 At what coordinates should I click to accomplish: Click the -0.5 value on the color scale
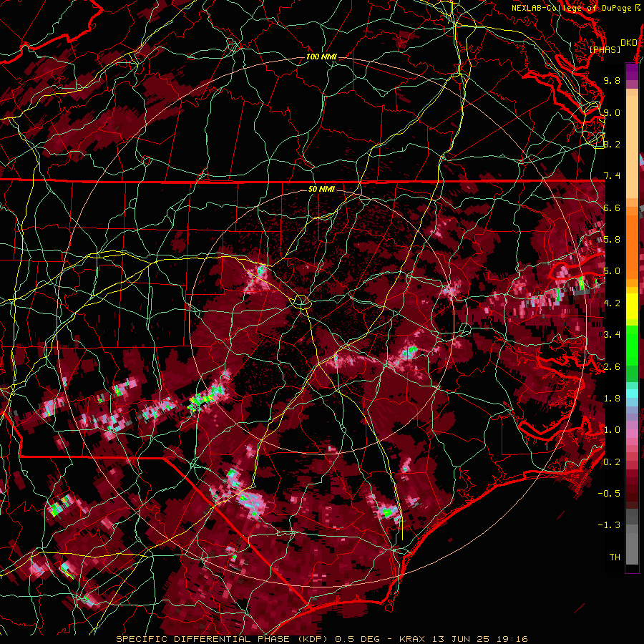(609, 494)
